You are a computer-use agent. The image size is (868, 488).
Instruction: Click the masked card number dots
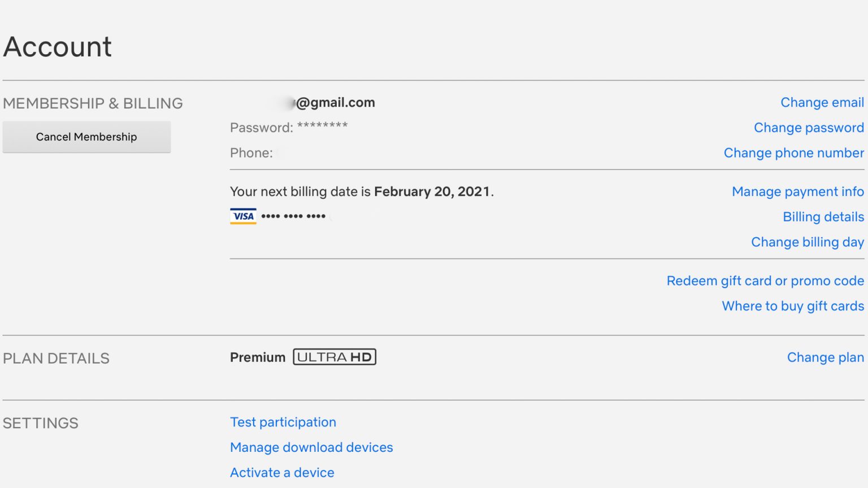293,216
